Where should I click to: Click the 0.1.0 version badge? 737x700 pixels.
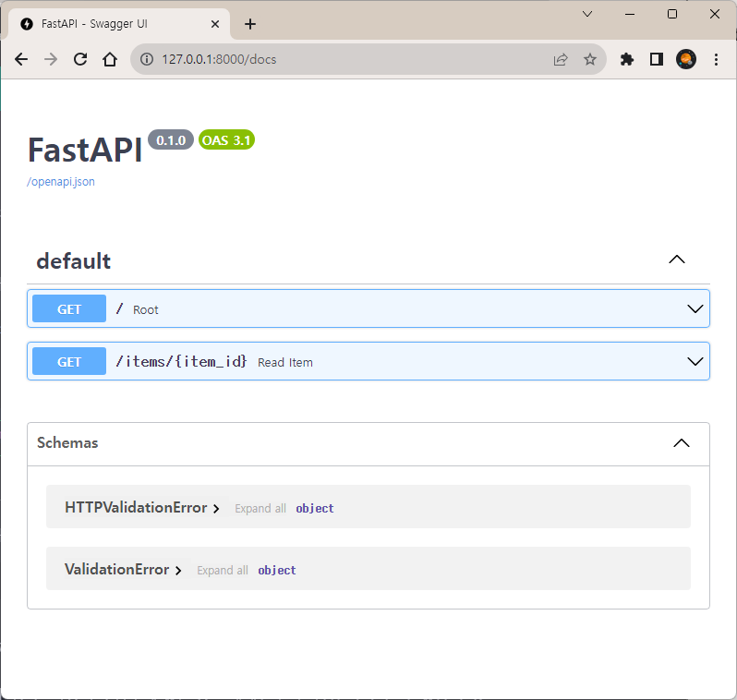pos(171,140)
